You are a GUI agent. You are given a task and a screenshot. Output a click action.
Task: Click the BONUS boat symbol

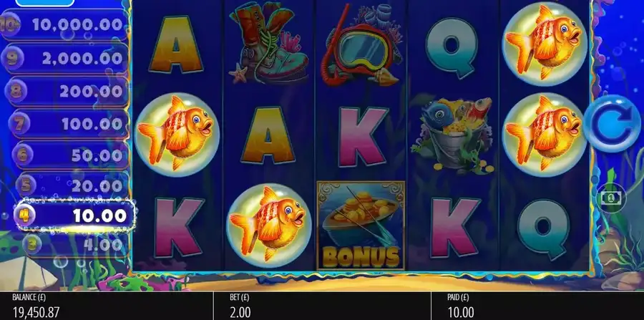(x=361, y=226)
